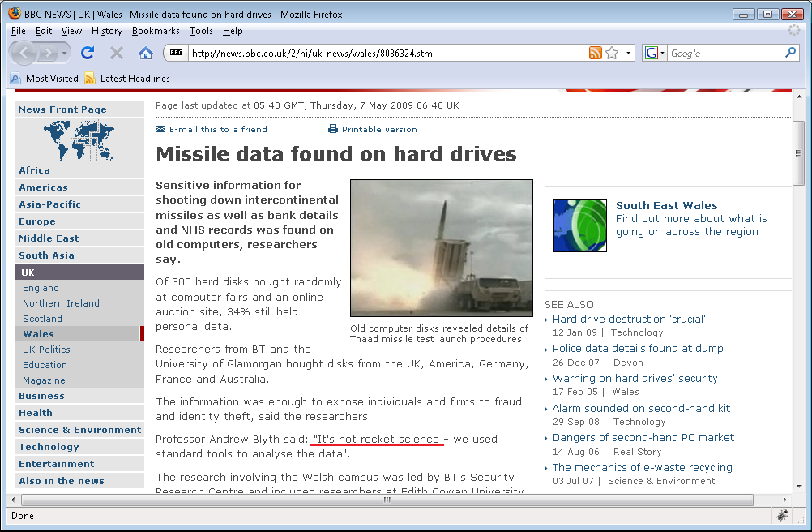This screenshot has height=532, width=812.
Task: Open the Bookmarks menu
Action: [x=156, y=31]
